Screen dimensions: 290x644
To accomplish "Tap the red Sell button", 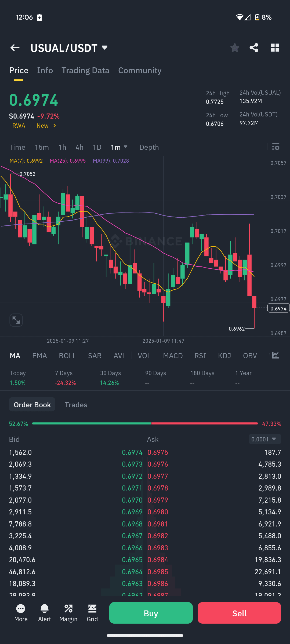I will 239,613.
